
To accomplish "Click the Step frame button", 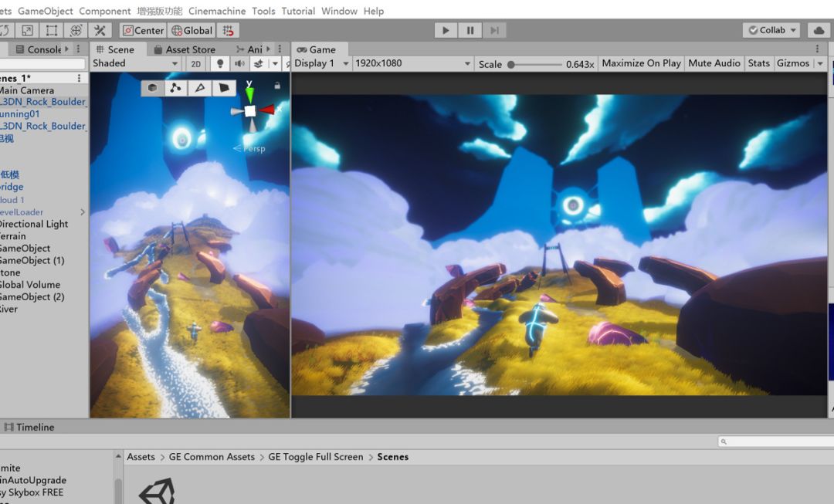I will point(494,30).
